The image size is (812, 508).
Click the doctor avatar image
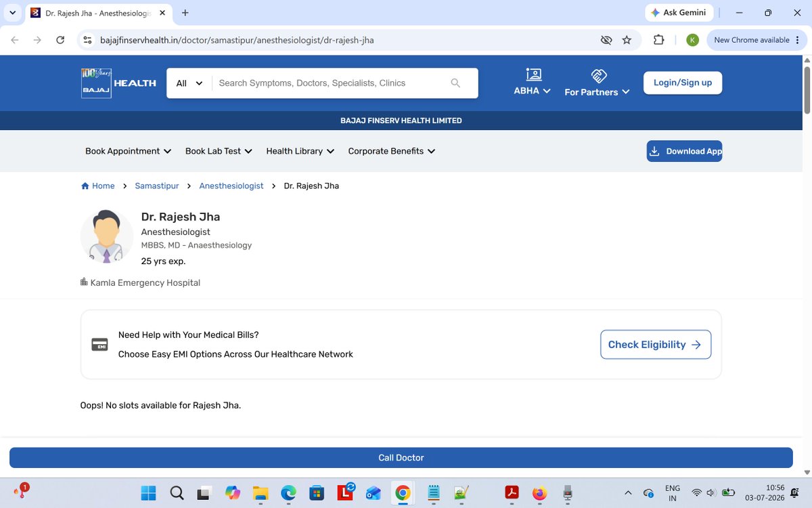[x=107, y=236]
